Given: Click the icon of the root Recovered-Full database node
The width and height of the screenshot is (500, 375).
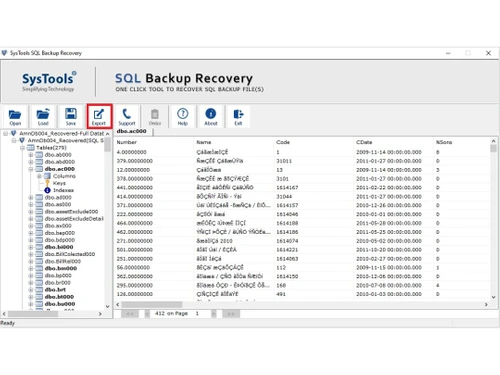Looking at the screenshot, I should [14, 133].
